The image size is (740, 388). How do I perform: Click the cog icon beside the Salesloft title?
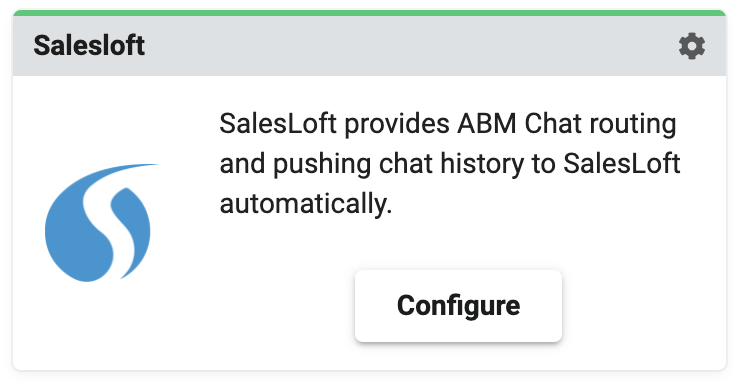coord(692,46)
